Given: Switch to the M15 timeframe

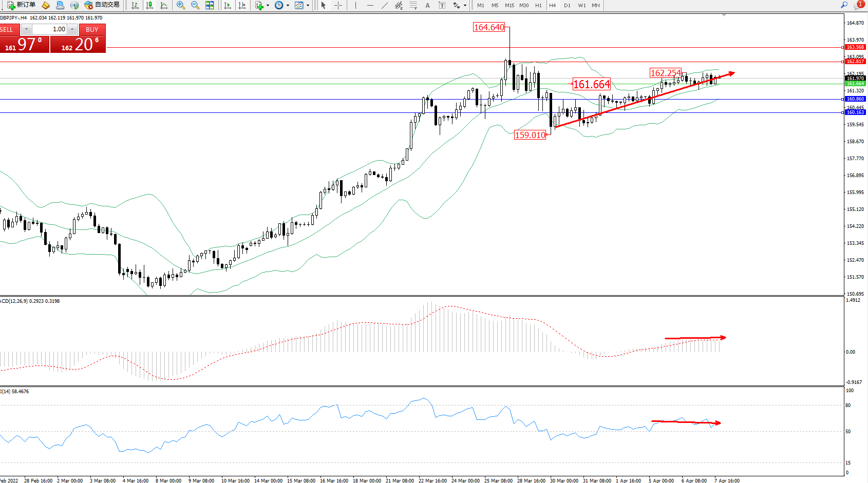Looking at the screenshot, I should [509, 5].
